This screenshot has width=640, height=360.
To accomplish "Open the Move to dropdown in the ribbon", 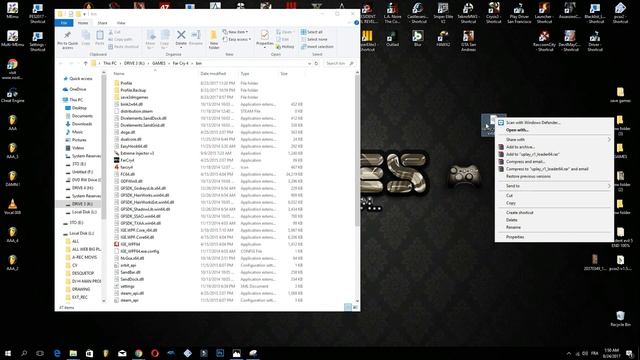I will pyautogui.click(x=150, y=40).
